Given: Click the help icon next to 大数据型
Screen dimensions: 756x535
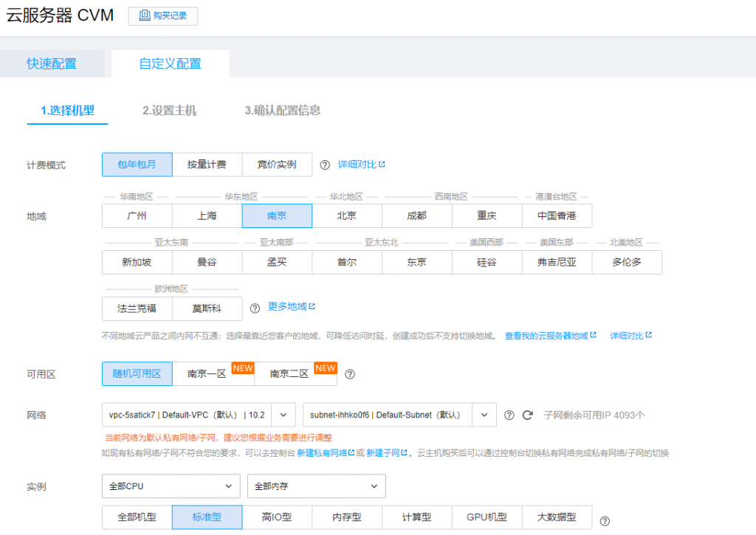Looking at the screenshot, I should coord(605,521).
